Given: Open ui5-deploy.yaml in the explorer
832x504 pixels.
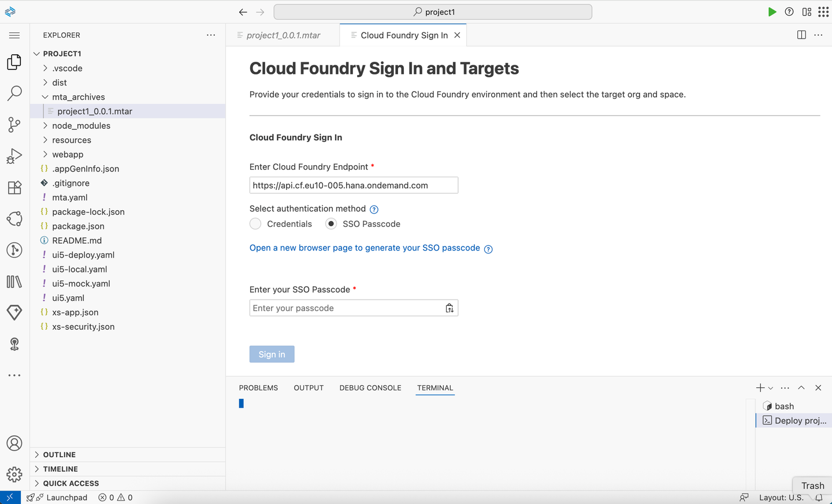Looking at the screenshot, I should tap(128, 255).
